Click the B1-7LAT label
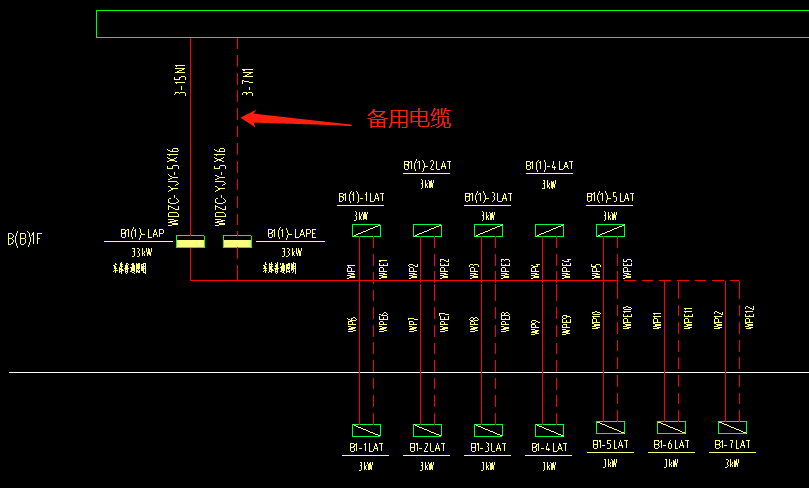This screenshot has width=809, height=488. coord(732,445)
